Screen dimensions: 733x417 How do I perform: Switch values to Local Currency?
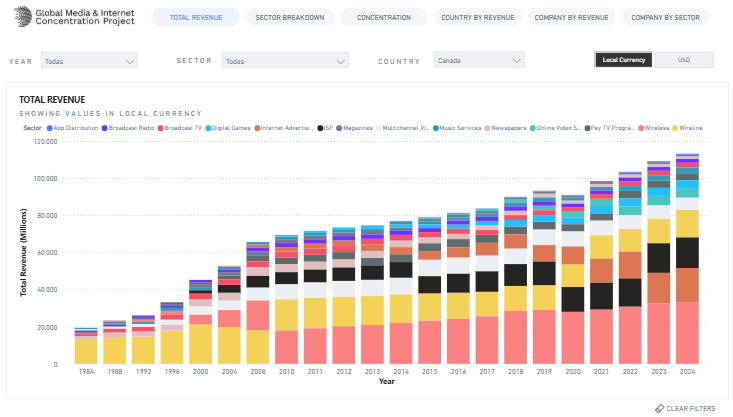click(624, 60)
